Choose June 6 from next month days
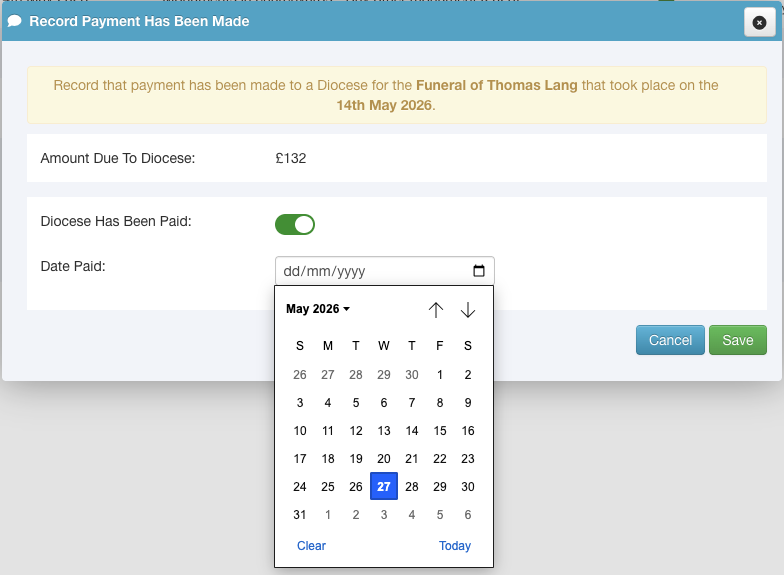Viewport: 784px width, 575px height. pos(468,514)
